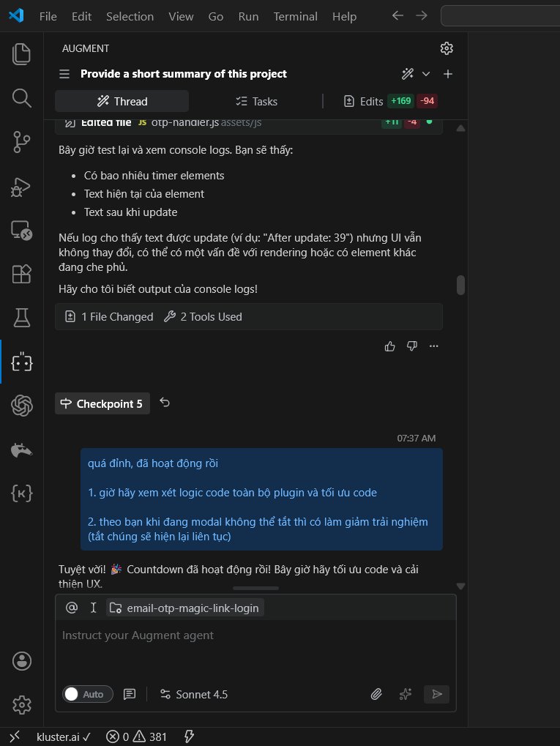The height and width of the screenshot is (746, 560).
Task: Expand the 2 Tools Used section
Action: coord(203,317)
